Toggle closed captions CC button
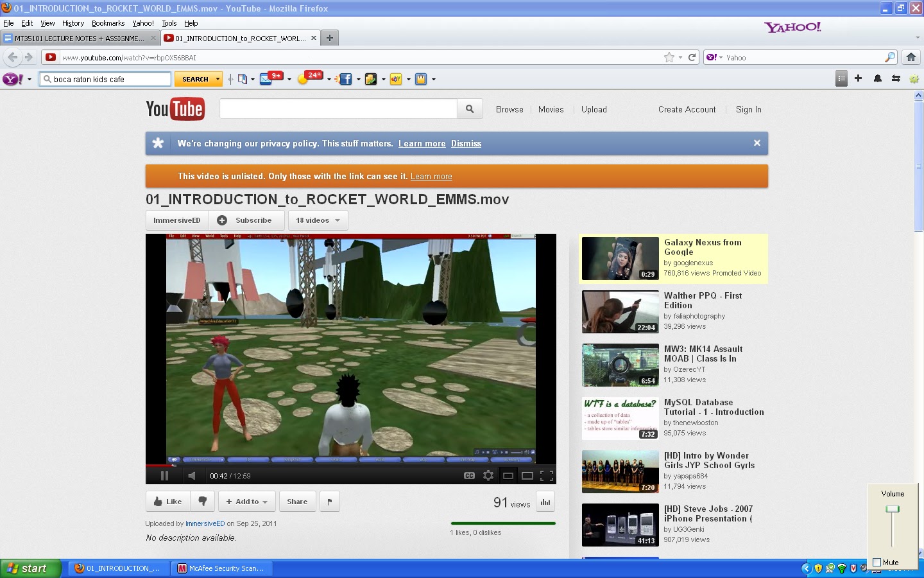924x578 pixels. coord(469,476)
